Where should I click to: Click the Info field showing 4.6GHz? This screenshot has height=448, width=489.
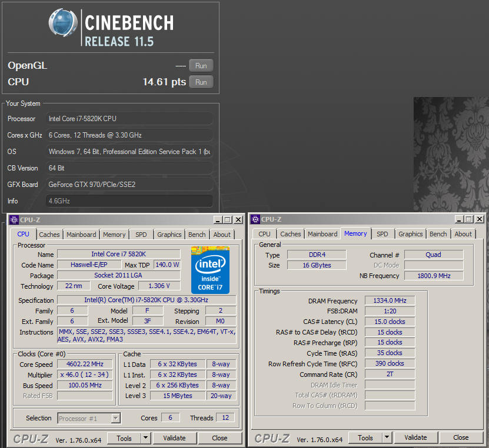(x=129, y=201)
